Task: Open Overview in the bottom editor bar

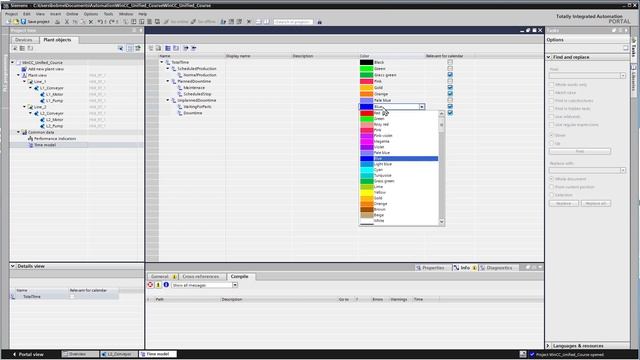Action: pos(80,354)
